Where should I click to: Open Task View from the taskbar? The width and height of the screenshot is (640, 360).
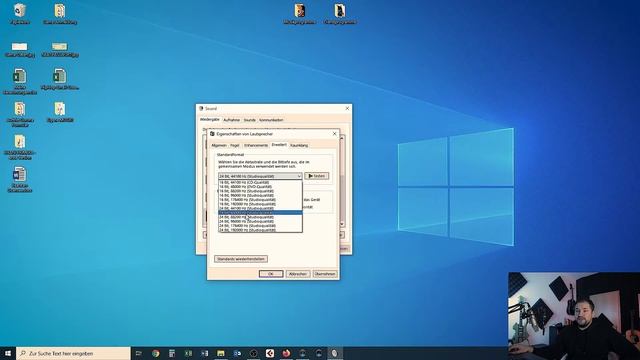coord(138,353)
